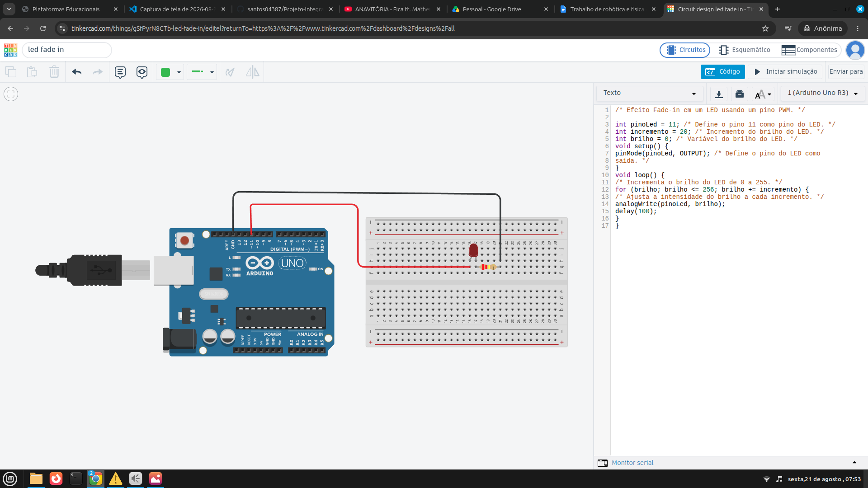868x488 pixels.
Task: Switch to Plataformas Educacionais tab
Action: (x=66, y=9)
